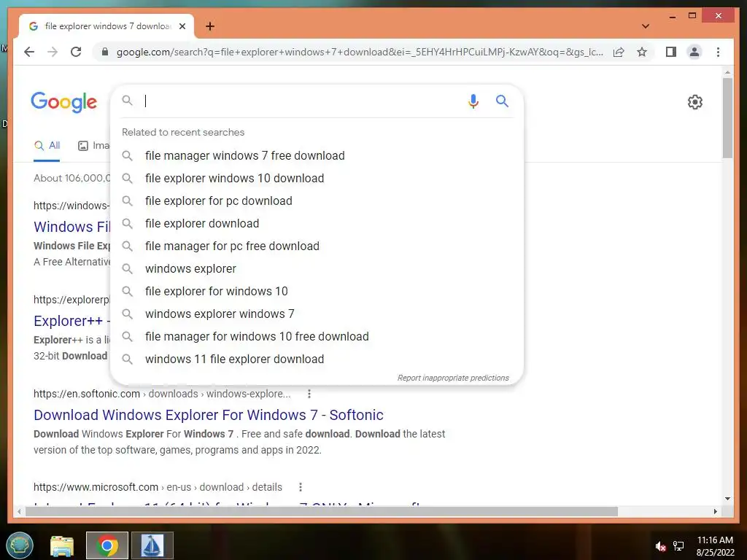
Task: Open options menu for microsoft.com result
Action: click(x=300, y=487)
